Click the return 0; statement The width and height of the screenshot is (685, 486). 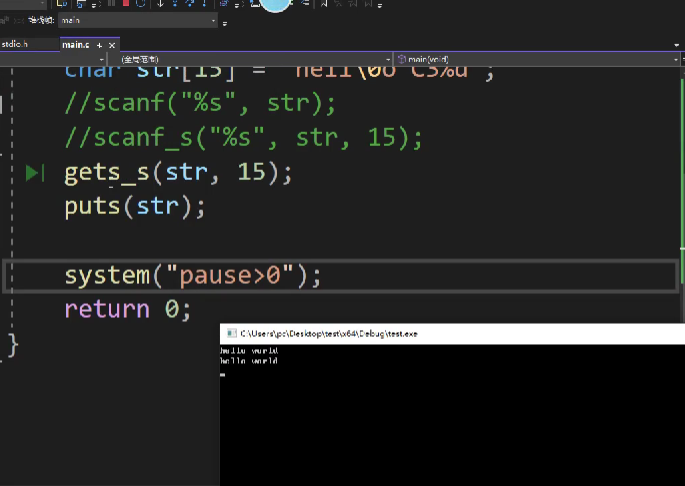click(x=128, y=309)
